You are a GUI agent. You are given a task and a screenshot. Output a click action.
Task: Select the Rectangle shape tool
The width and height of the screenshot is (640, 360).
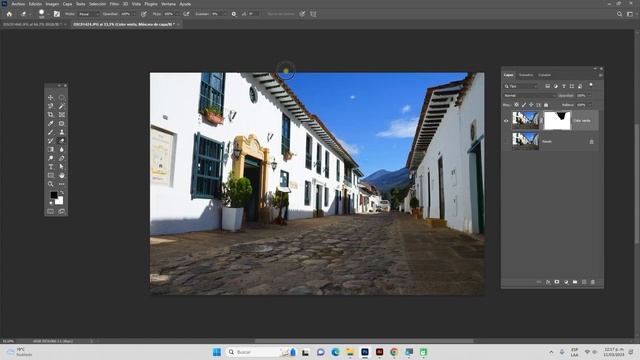[x=51, y=175]
